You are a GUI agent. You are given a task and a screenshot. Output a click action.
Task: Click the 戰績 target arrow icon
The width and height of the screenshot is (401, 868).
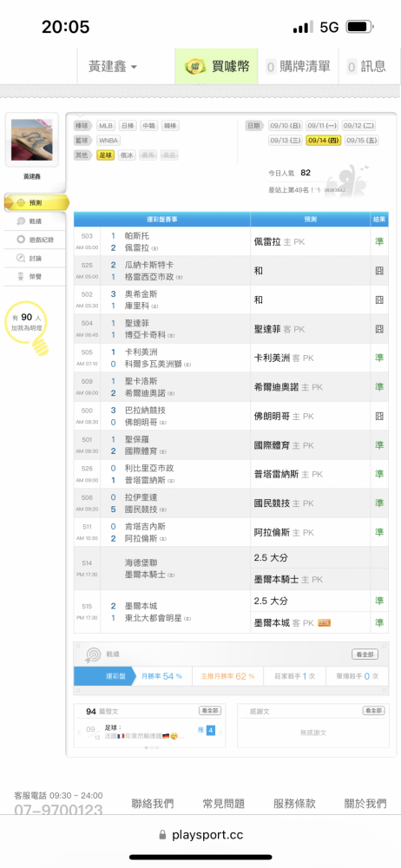[92, 654]
